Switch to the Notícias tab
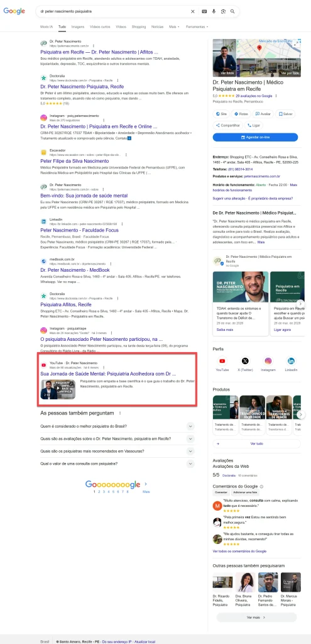311x644 pixels. pos(157,26)
